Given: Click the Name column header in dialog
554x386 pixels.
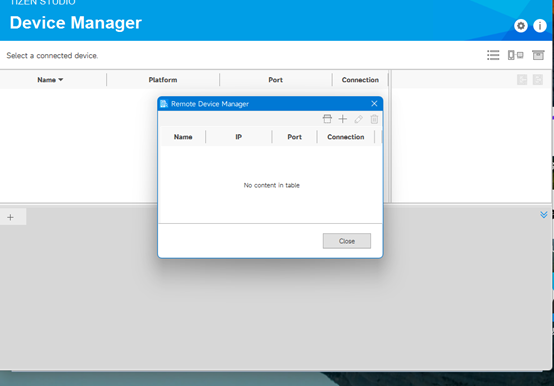Looking at the screenshot, I should (183, 137).
